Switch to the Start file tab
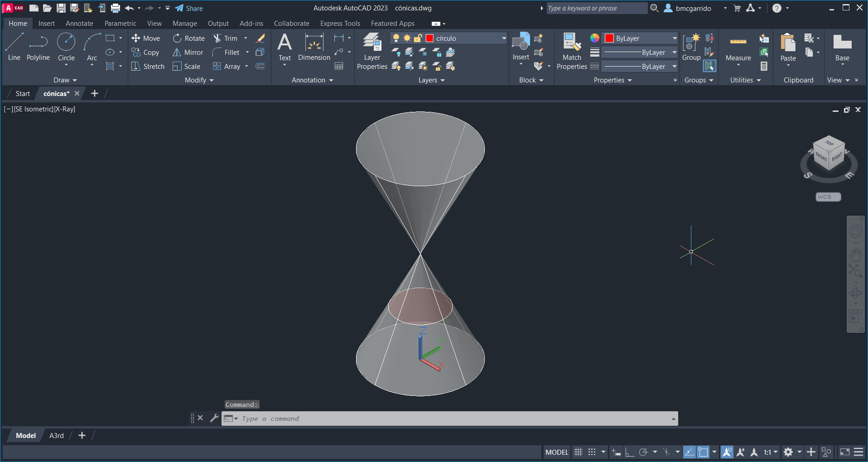 click(x=23, y=94)
